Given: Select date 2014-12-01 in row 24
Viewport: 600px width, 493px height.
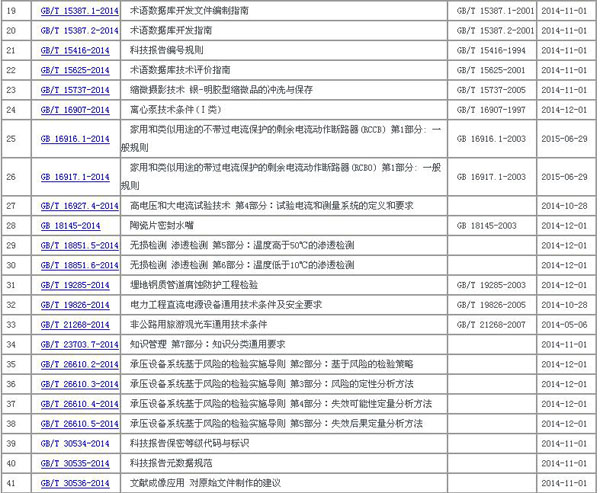Looking at the screenshot, I should point(564,110).
